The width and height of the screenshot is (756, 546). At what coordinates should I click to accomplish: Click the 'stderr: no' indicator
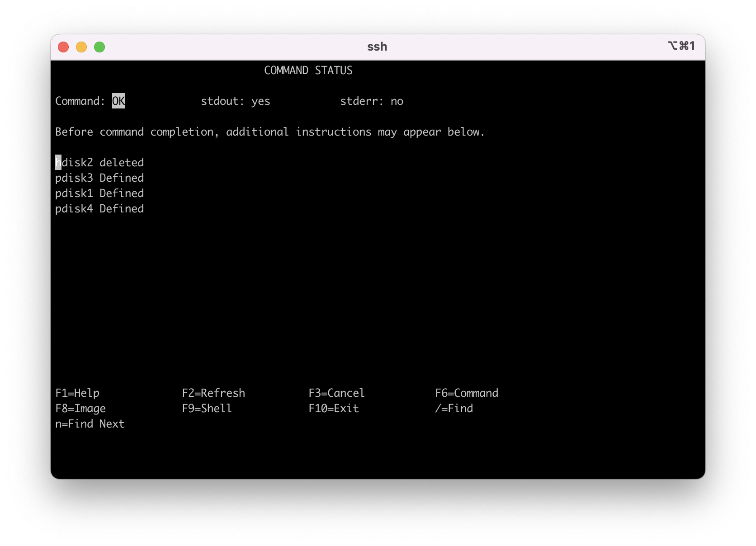click(372, 101)
